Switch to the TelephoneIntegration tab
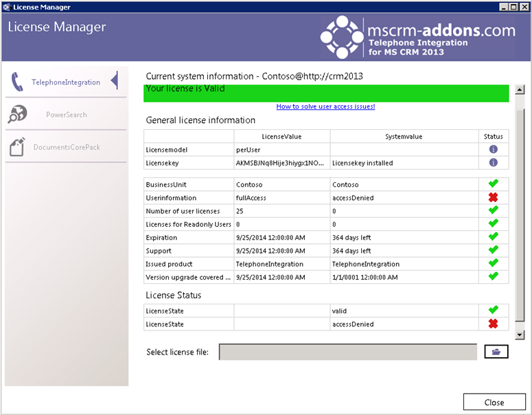The image size is (532, 415). [66, 82]
